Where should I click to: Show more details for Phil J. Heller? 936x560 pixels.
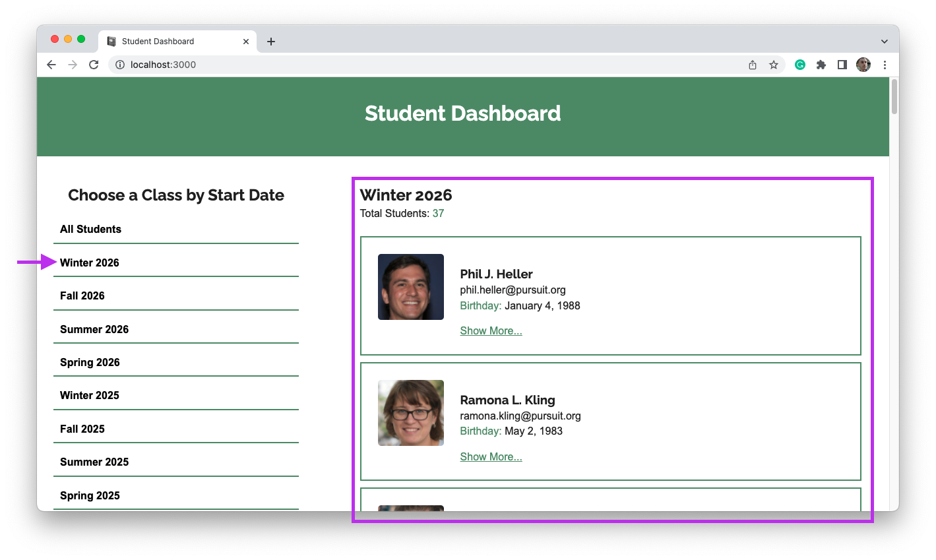click(491, 331)
